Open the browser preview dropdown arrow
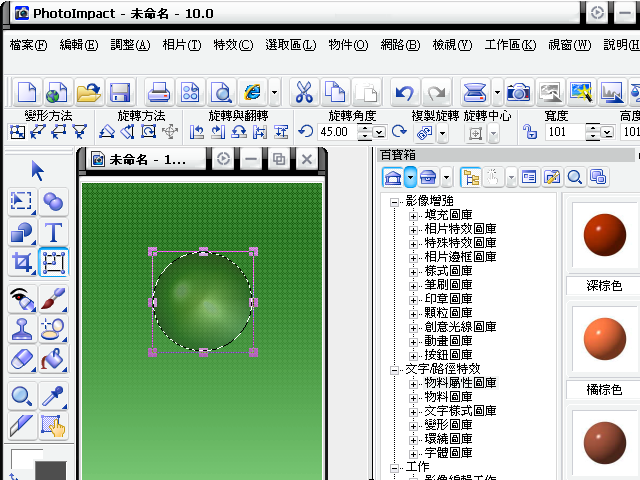Image resolution: width=640 pixels, height=480 pixels. [x=274, y=92]
